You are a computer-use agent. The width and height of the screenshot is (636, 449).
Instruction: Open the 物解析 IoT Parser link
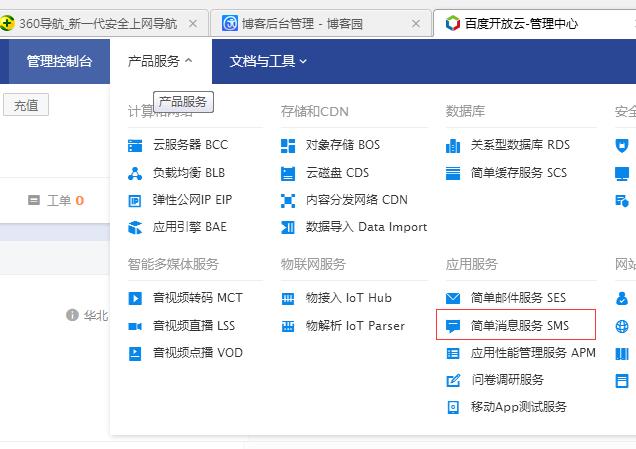click(x=355, y=326)
